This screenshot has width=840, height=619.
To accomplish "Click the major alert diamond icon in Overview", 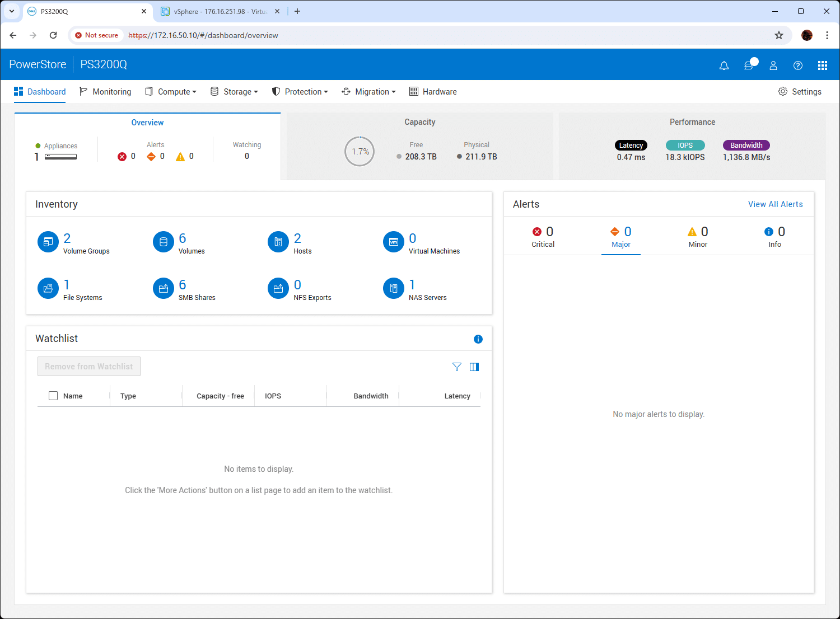I will tap(151, 157).
